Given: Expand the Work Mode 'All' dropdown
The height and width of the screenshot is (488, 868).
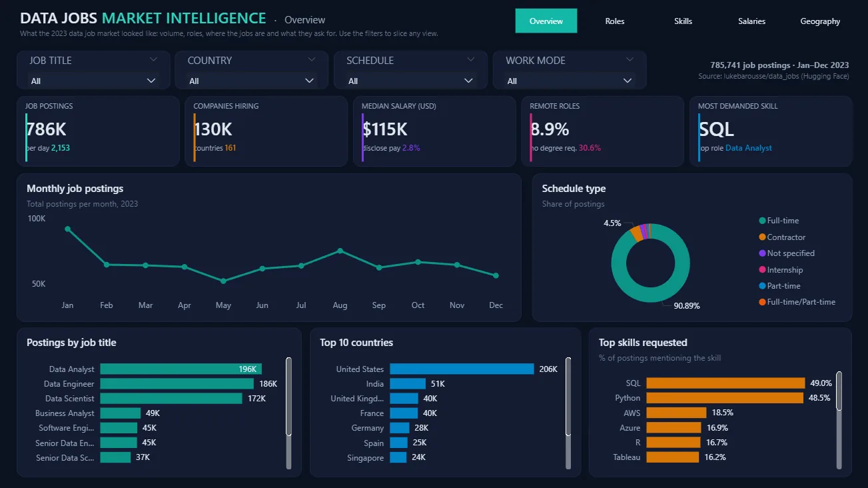Looking at the screenshot, I should tap(570, 81).
